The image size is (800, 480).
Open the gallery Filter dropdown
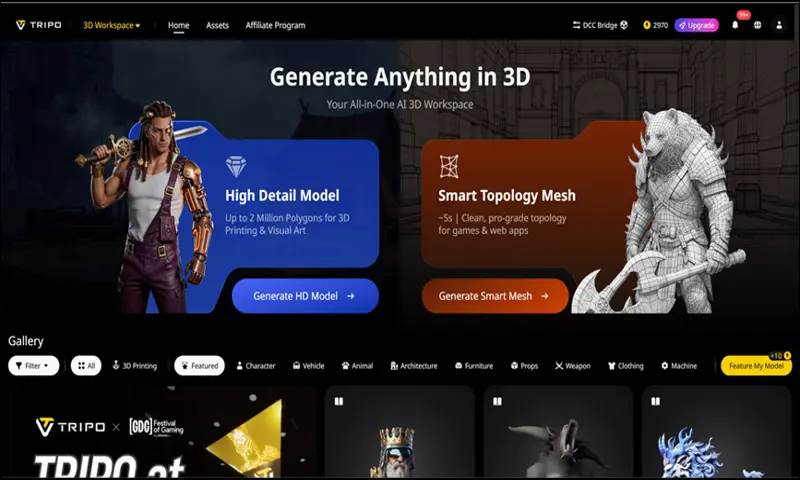[x=34, y=366]
